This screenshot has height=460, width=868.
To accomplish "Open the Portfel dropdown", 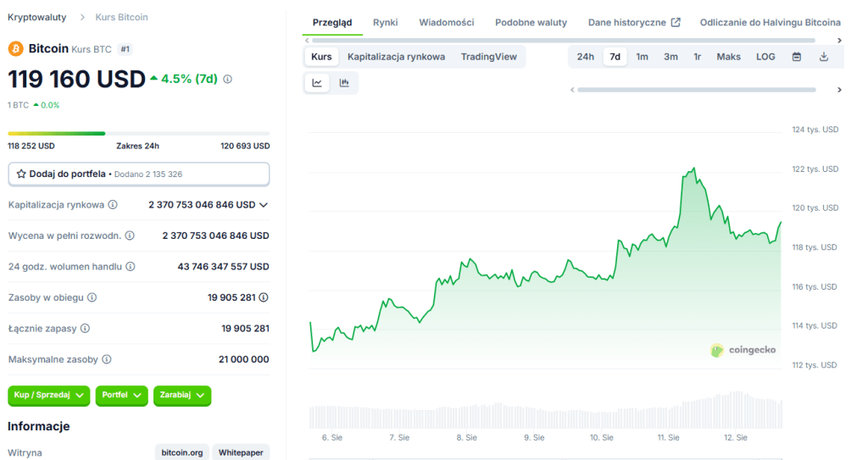I will point(122,396).
